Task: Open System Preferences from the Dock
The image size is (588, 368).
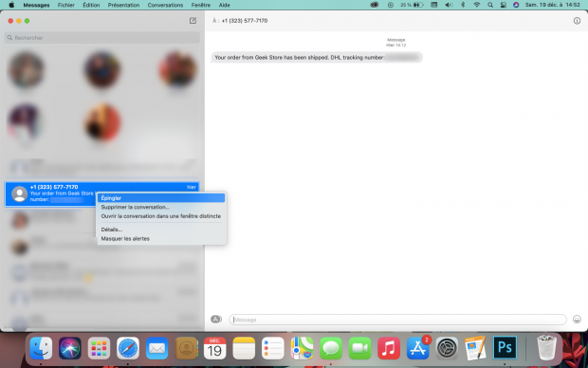Action: point(447,348)
